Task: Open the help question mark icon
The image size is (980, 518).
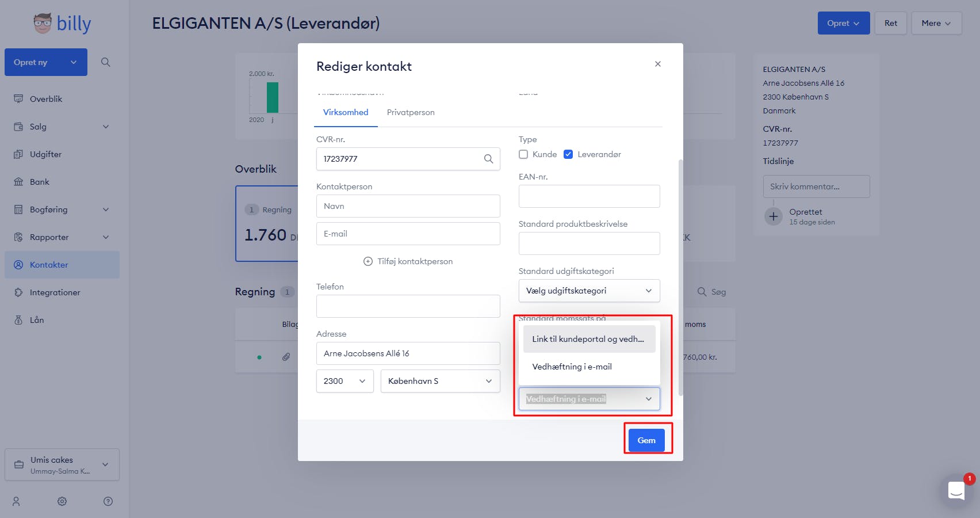Action: [108, 501]
